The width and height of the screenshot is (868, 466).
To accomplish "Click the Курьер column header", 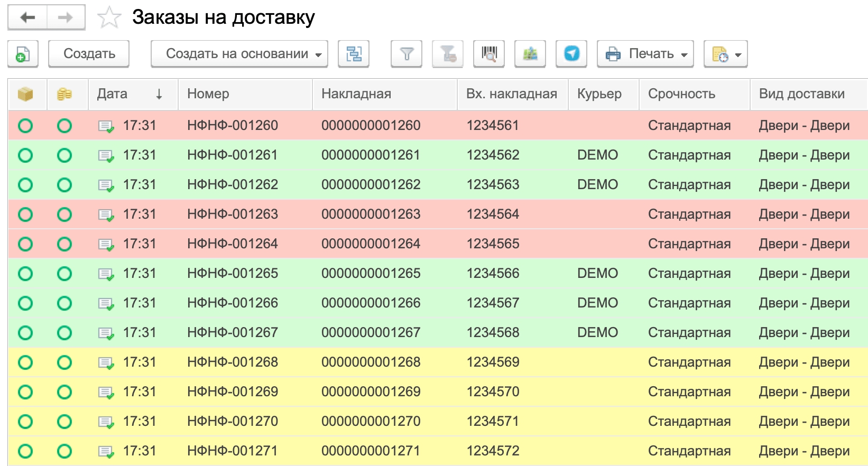I will [604, 94].
